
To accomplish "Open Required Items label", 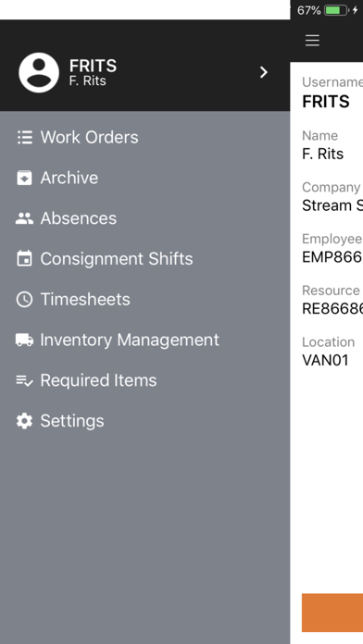I will coord(99,380).
